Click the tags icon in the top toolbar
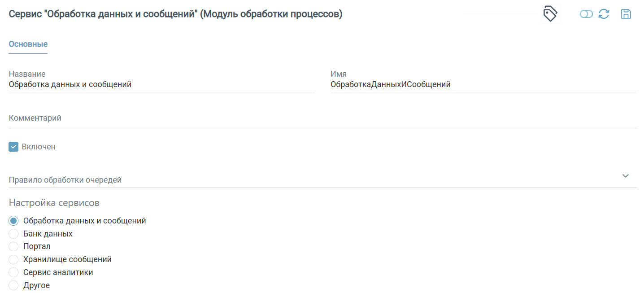 (550, 13)
